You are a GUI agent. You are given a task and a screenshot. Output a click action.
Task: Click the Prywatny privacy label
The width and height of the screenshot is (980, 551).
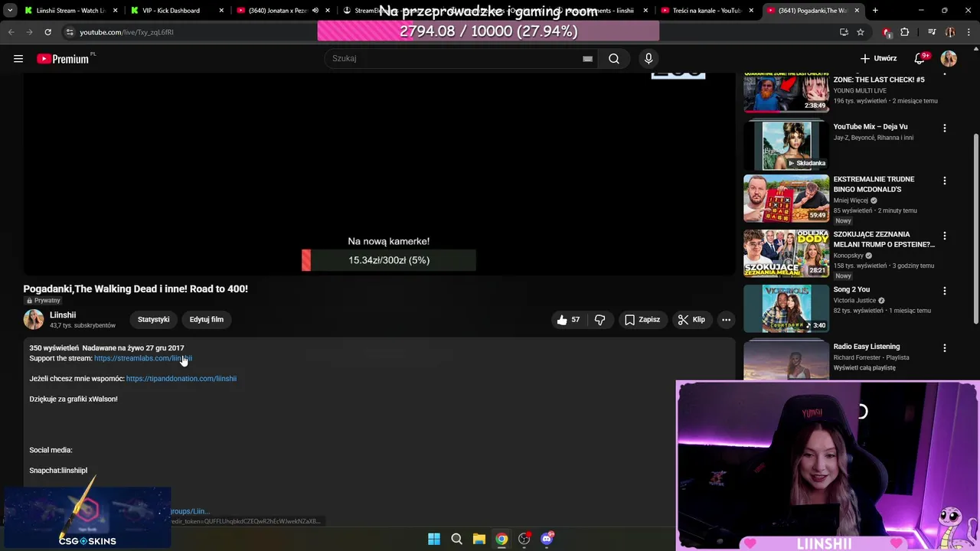point(44,301)
